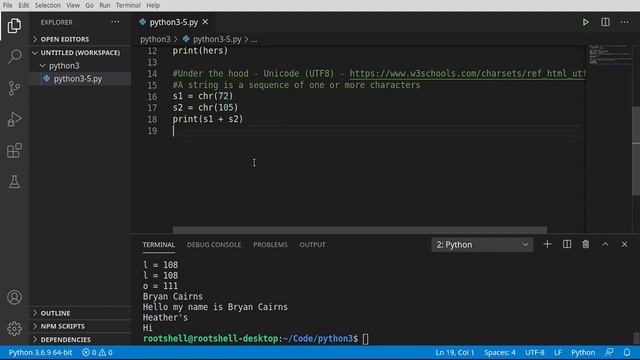
Task: Create a new terminal with plus icon
Action: click(547, 244)
